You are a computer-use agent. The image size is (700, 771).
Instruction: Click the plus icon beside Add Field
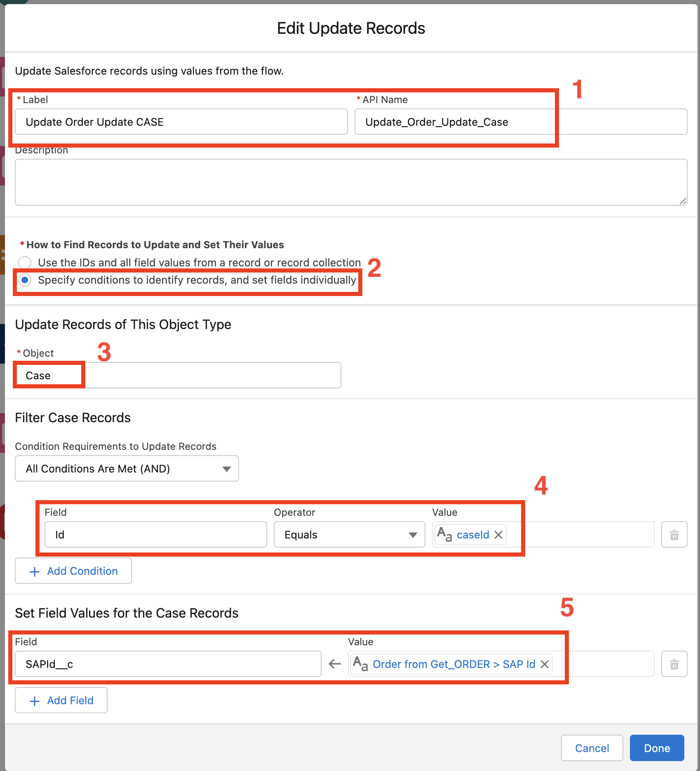pos(35,701)
